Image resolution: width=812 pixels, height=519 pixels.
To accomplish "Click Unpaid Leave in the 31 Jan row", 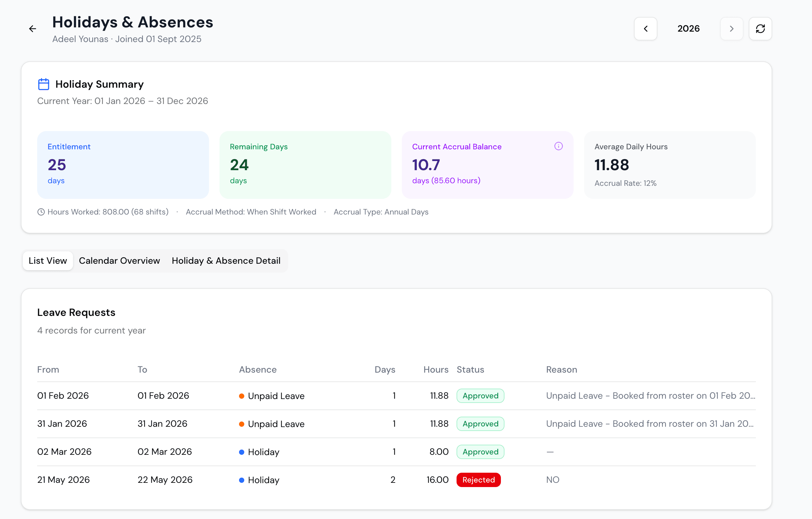I will pyautogui.click(x=276, y=424).
